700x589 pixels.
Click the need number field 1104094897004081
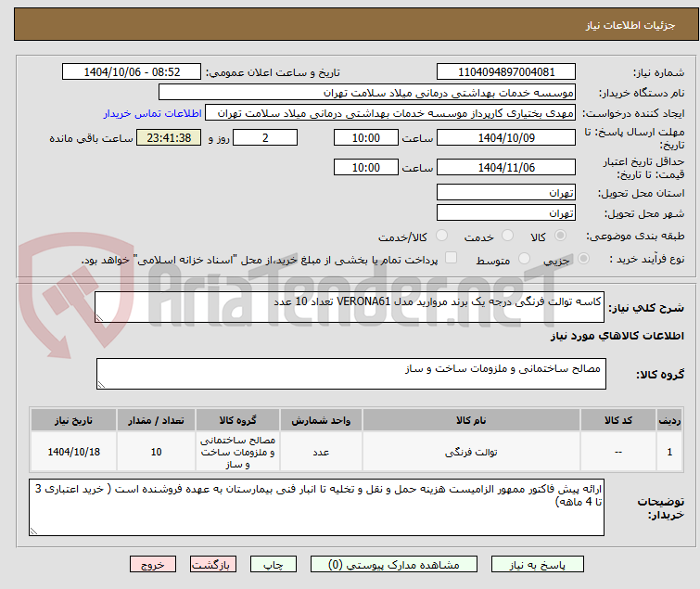(506, 72)
